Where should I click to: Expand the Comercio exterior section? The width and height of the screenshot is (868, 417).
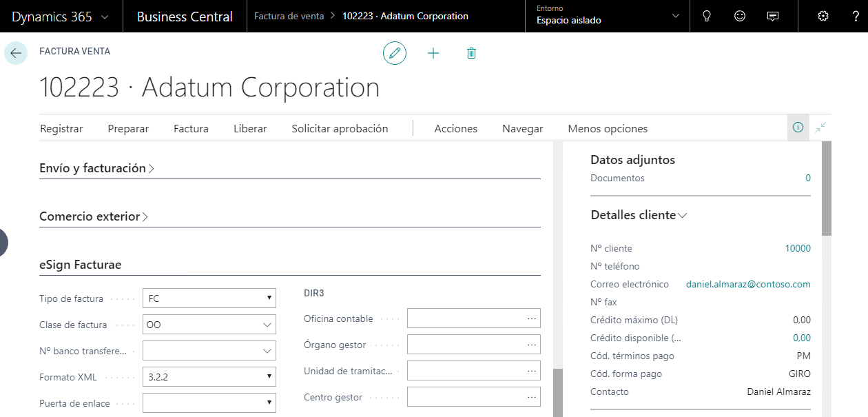point(94,216)
